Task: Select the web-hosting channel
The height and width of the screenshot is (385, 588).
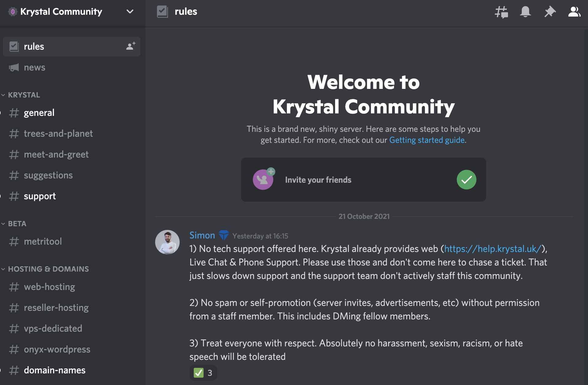Action: coord(72,287)
